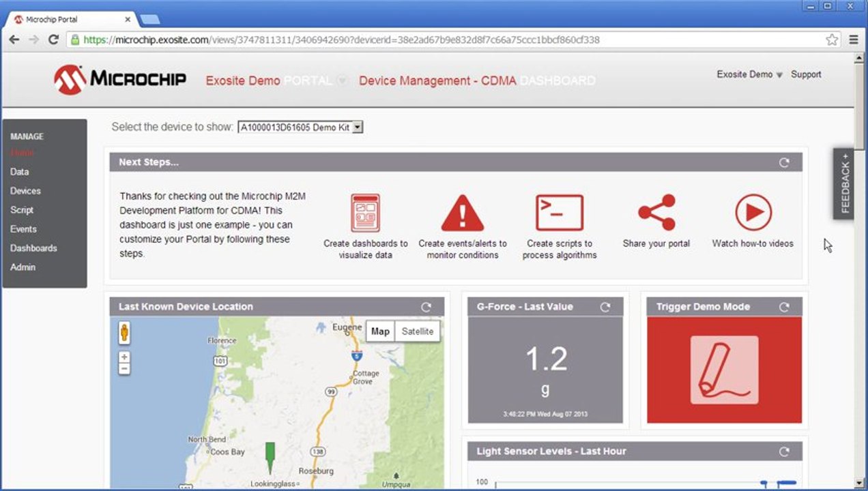Open the portal switcher dropdown arrow
This screenshot has height=491, width=868.
pos(343,80)
